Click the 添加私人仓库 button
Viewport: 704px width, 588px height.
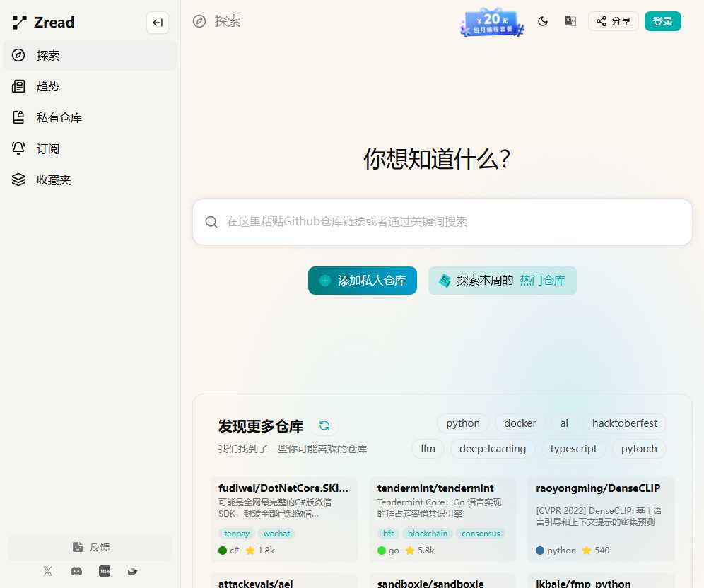[x=362, y=280]
